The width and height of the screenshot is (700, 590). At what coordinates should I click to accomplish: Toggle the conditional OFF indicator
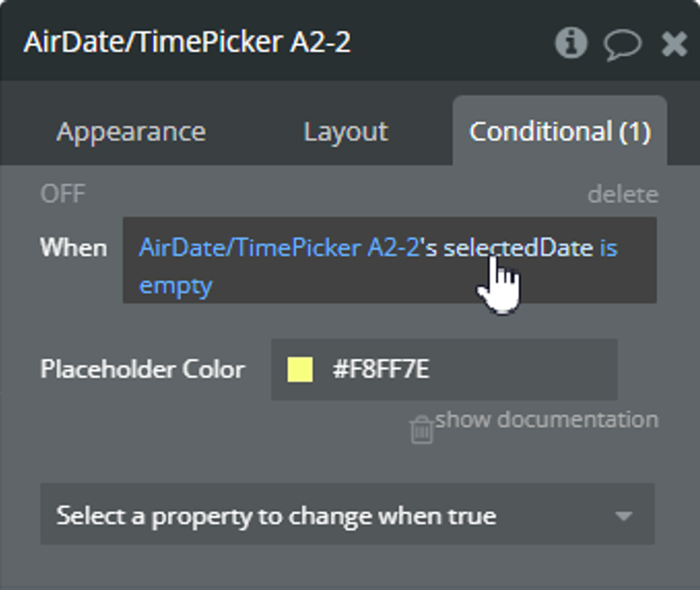(63, 194)
